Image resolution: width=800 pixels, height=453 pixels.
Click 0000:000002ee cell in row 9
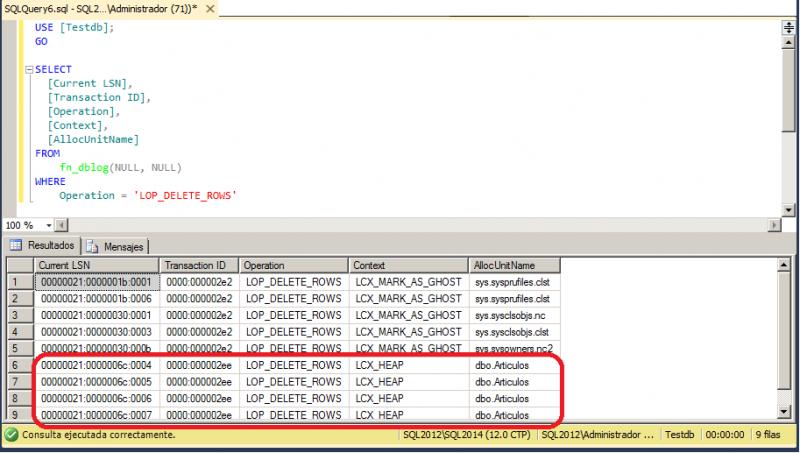pos(199,414)
